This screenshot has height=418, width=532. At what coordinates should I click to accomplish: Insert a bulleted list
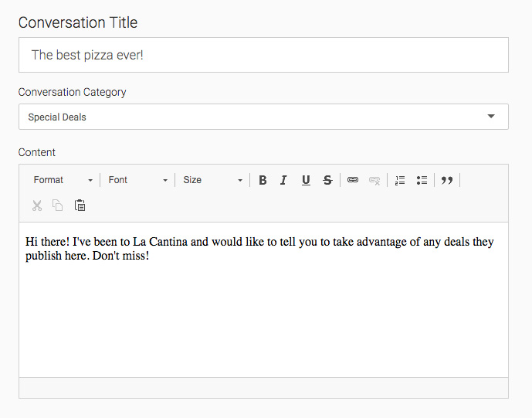422,180
